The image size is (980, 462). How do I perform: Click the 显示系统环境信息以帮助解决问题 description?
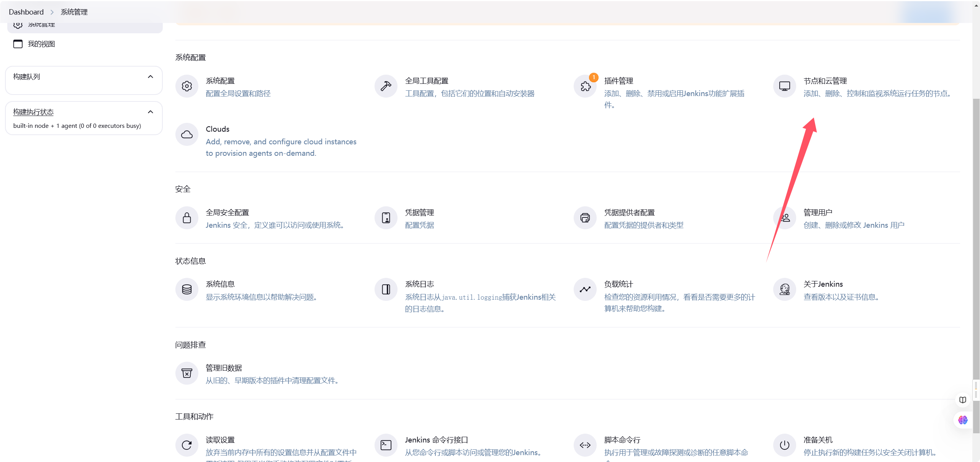point(262,297)
